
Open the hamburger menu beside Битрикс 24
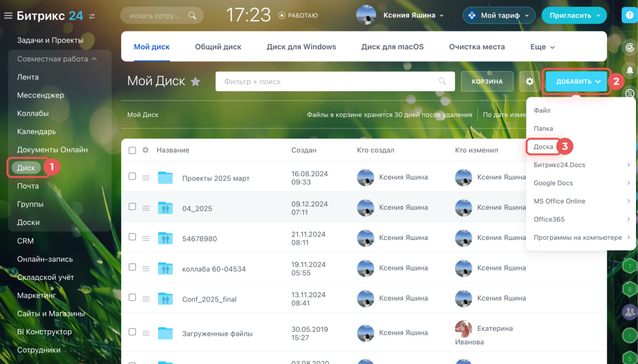[x=8, y=16]
